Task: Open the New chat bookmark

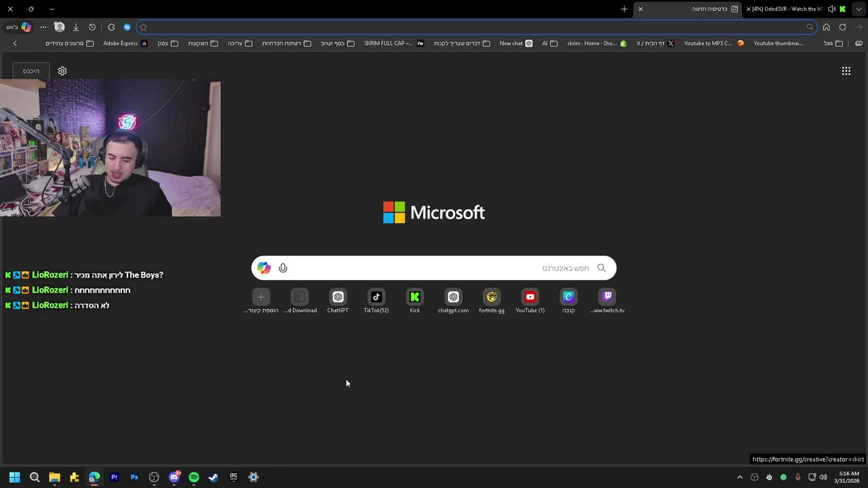Action: tap(516, 43)
